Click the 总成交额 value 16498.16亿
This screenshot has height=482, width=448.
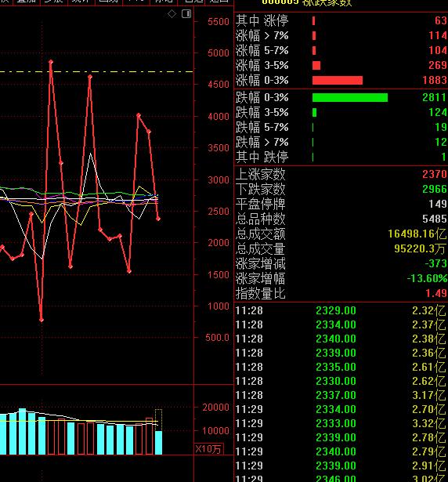tap(417, 234)
